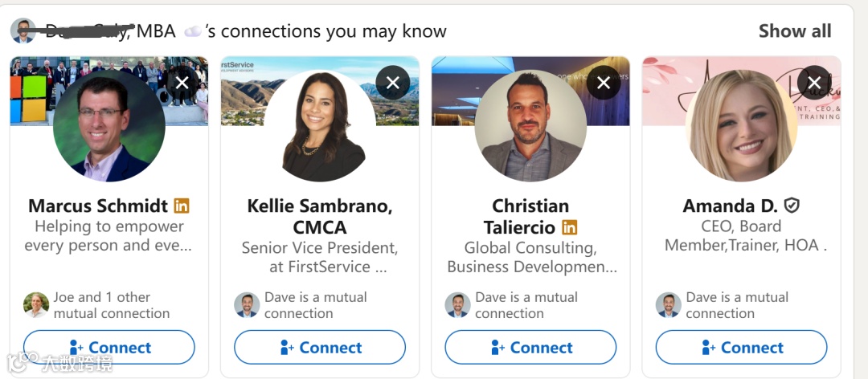Connect with Kellie Sambrano
The image size is (868, 379).
(x=320, y=348)
